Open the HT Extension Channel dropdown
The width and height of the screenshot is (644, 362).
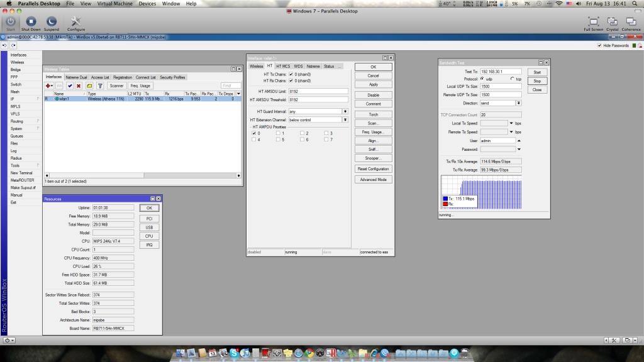point(345,119)
